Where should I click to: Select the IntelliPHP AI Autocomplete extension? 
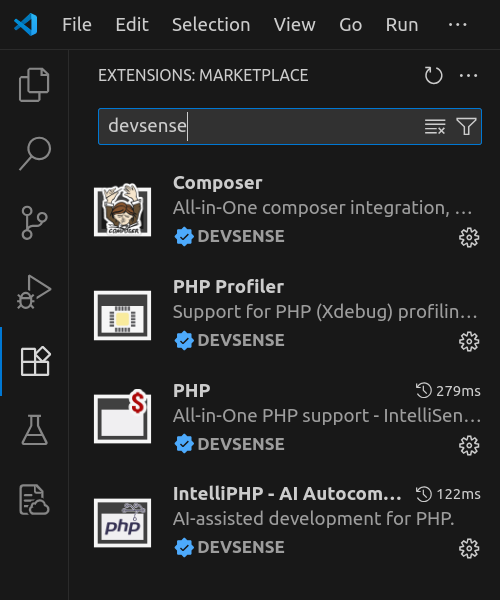point(287,521)
